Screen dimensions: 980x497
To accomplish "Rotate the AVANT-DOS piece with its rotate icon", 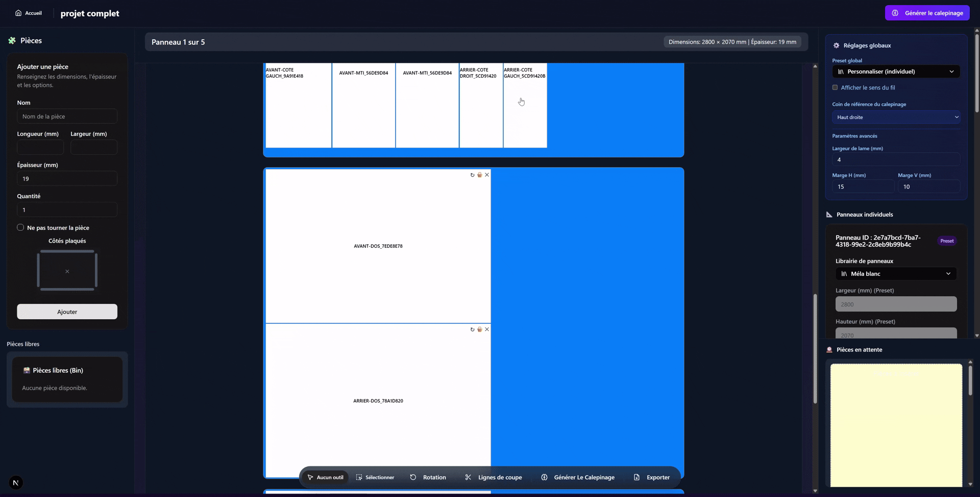I will click(472, 175).
